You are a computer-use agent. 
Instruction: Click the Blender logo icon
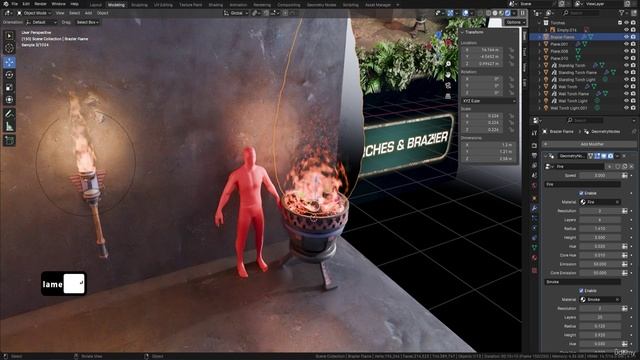point(6,4)
